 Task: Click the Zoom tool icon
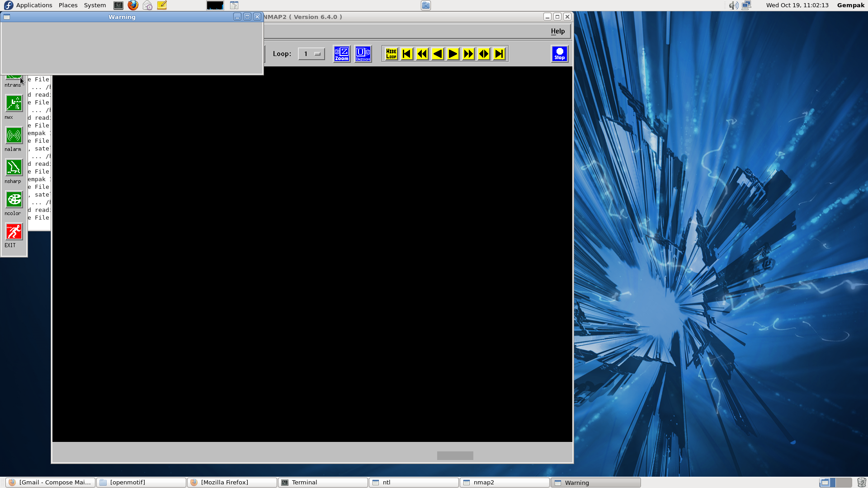point(341,54)
